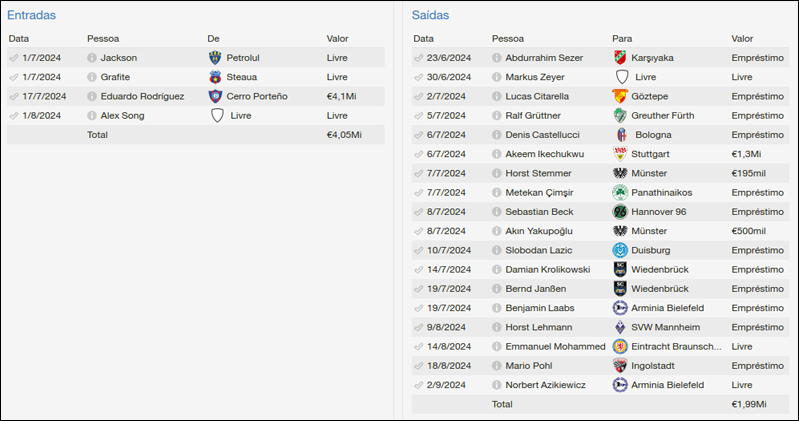The image size is (799, 421).
Task: Open Eduardo Rodríguez player profile
Action: point(142,96)
